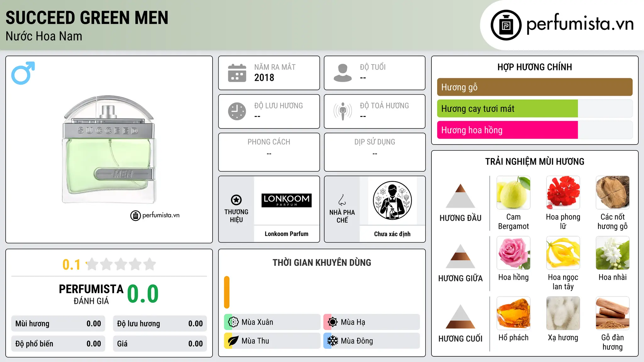
Task: Select the Hoa phong lữ note image
Action: click(x=563, y=193)
